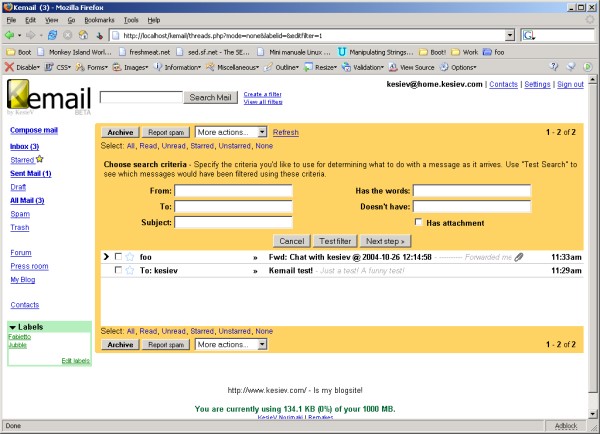Open the 'Work' bookmark folder
The image size is (600, 434).
(465, 52)
